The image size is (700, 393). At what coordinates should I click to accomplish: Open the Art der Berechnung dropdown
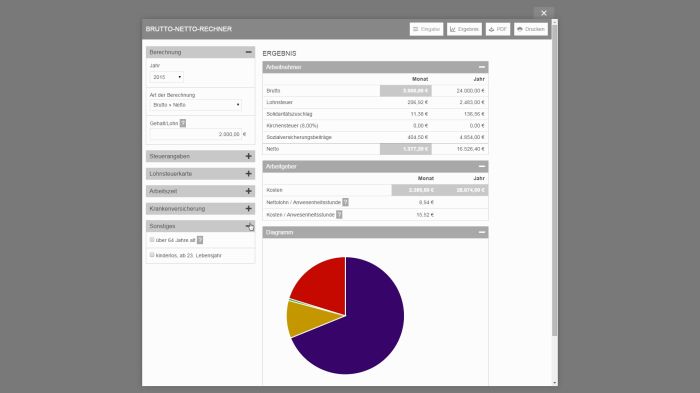(x=196, y=105)
